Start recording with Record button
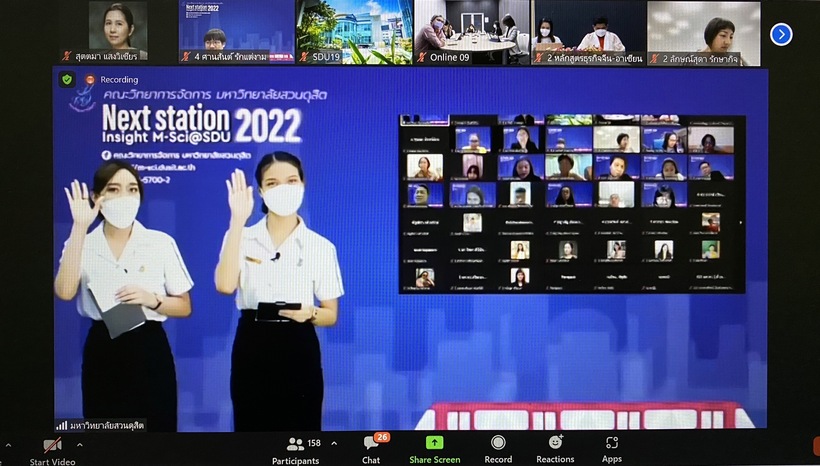The image size is (820, 466). click(x=498, y=450)
